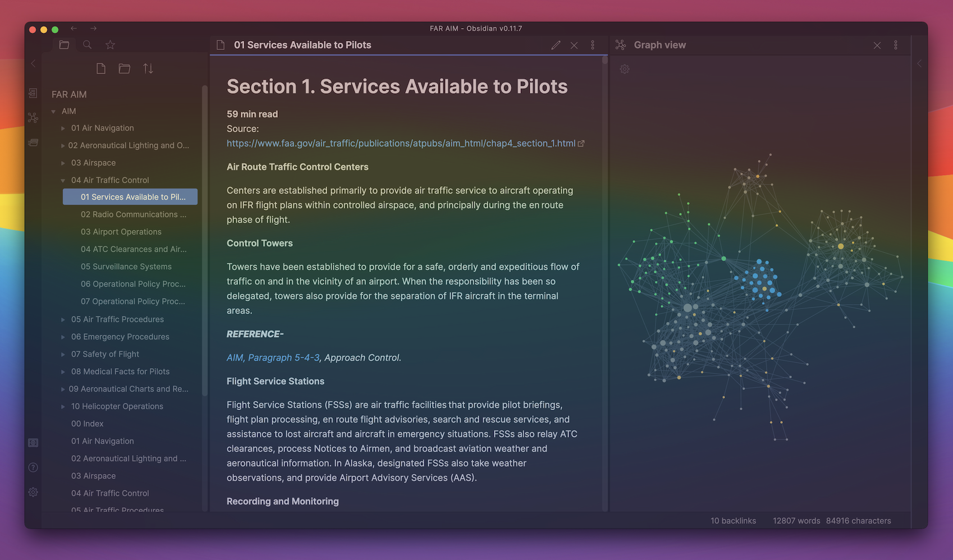Collapse the AIM folder
Image resolution: width=953 pixels, height=560 pixels.
54,111
